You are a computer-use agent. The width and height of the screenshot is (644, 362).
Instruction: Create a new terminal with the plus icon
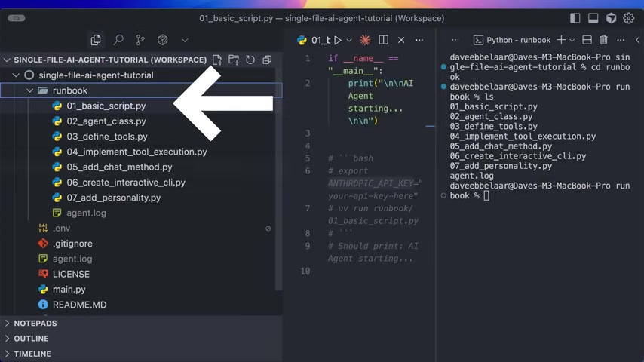(560, 40)
